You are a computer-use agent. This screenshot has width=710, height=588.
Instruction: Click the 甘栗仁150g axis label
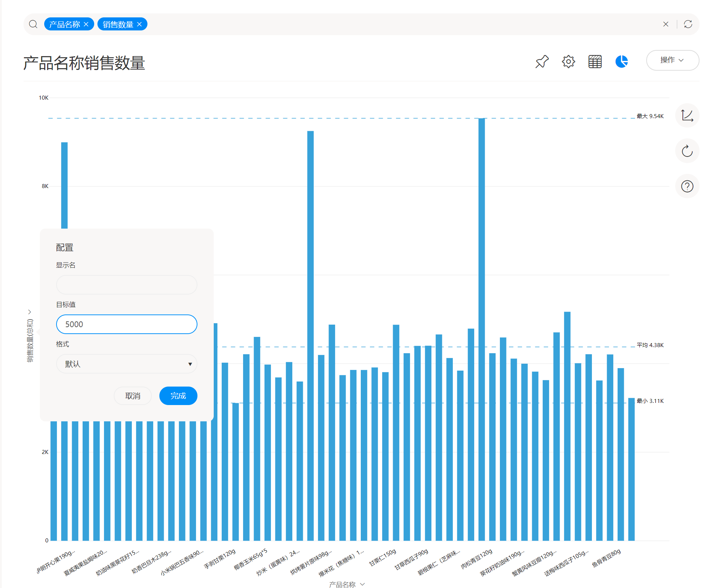point(383,558)
